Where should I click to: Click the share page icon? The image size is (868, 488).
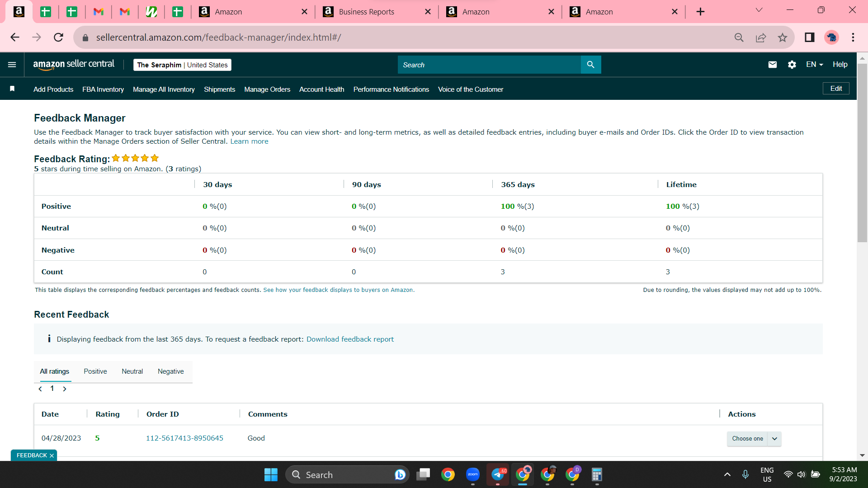tap(761, 38)
